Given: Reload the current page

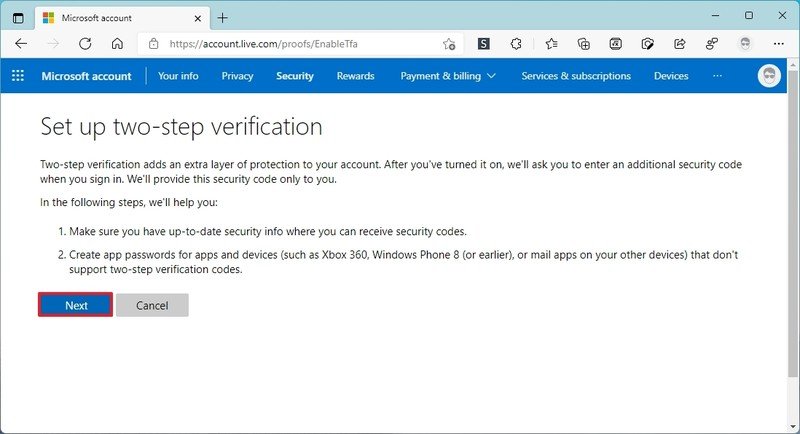Looking at the screenshot, I should click(x=85, y=44).
